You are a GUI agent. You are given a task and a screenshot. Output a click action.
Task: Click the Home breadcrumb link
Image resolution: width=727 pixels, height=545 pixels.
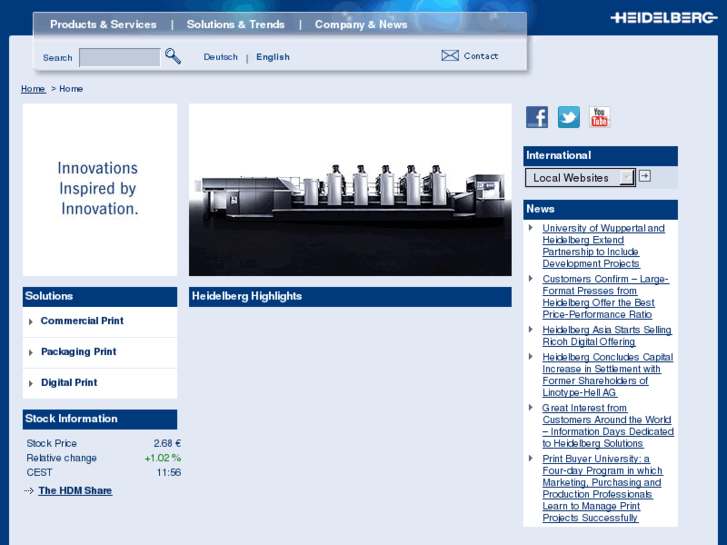pyautogui.click(x=33, y=89)
